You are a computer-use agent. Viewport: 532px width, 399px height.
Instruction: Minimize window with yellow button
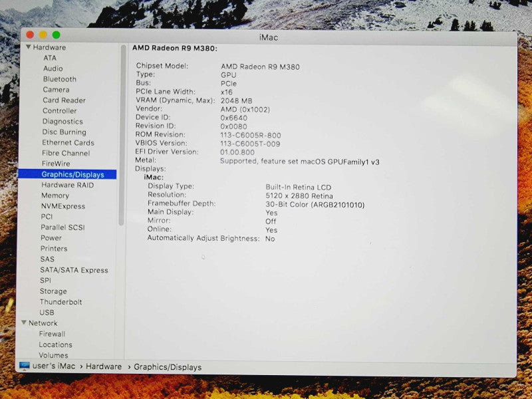pyautogui.click(x=43, y=35)
